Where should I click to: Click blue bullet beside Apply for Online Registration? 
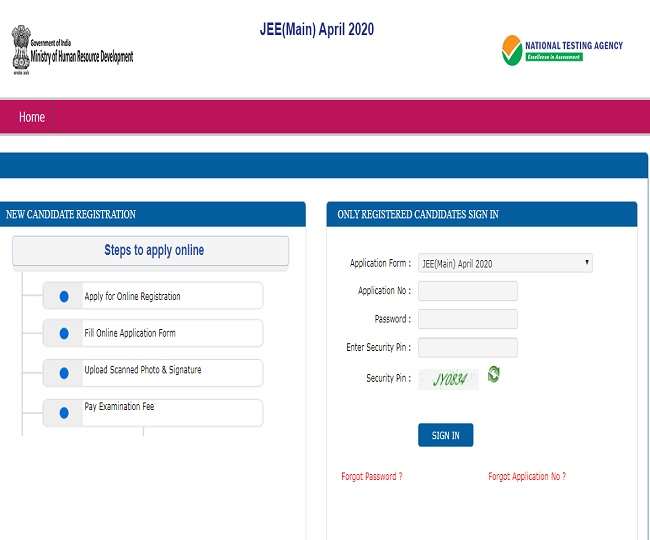pos(64,297)
